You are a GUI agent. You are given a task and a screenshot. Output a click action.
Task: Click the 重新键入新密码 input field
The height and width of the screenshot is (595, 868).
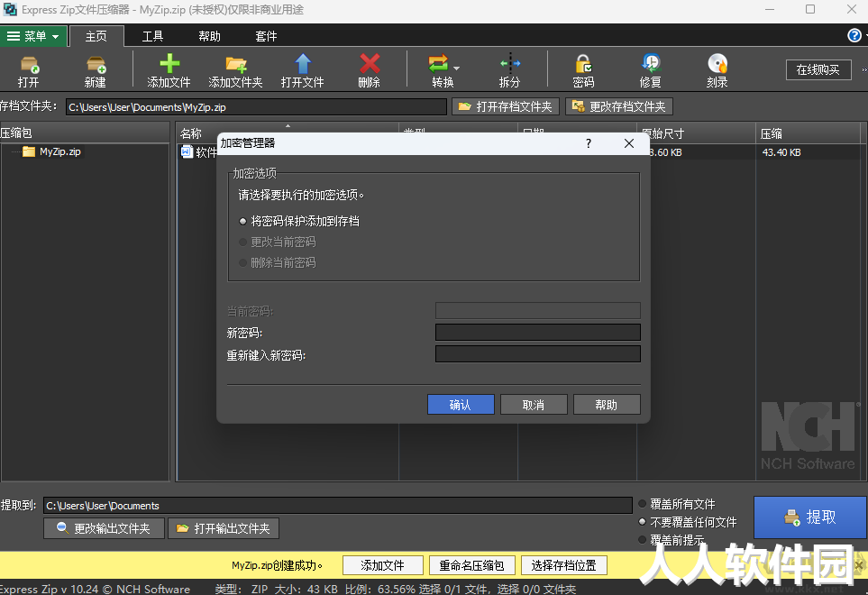tap(537, 353)
